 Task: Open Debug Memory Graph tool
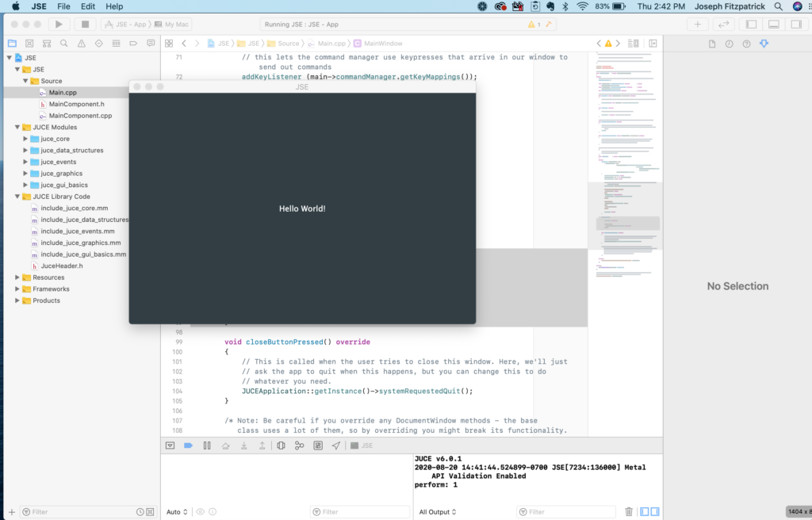299,445
